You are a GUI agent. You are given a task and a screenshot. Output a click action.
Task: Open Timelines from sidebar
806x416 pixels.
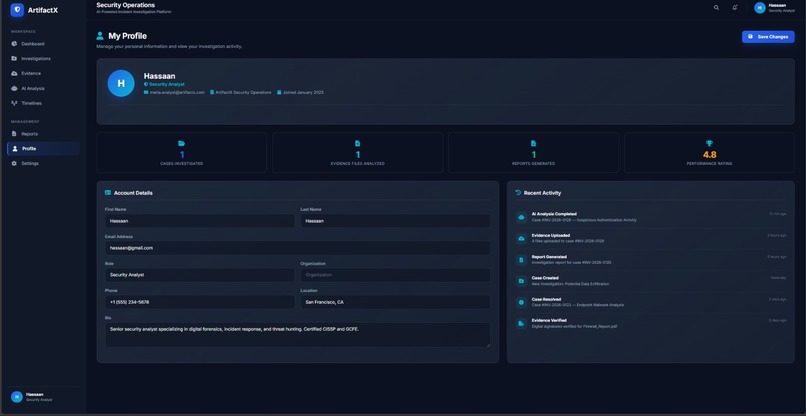[x=43, y=103]
